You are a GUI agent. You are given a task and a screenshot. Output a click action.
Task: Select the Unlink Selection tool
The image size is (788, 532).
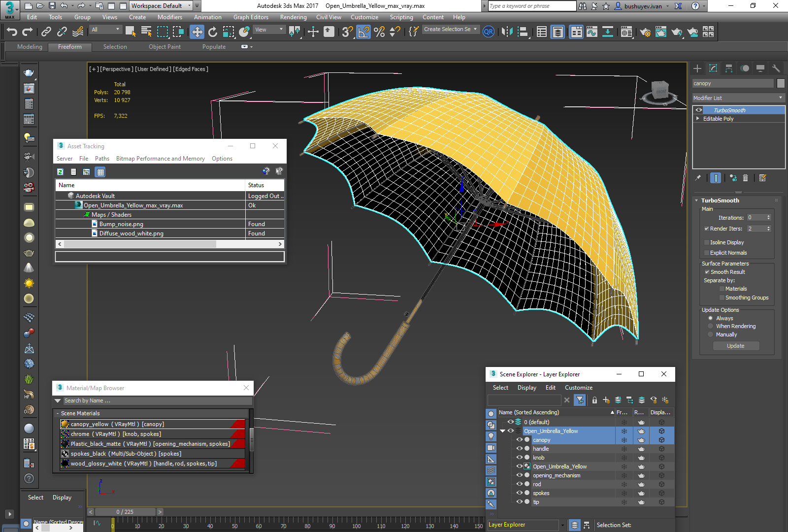coord(62,32)
